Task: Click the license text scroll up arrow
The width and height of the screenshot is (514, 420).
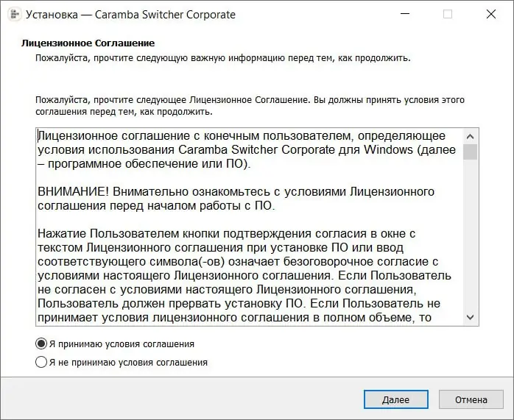Action: point(470,136)
